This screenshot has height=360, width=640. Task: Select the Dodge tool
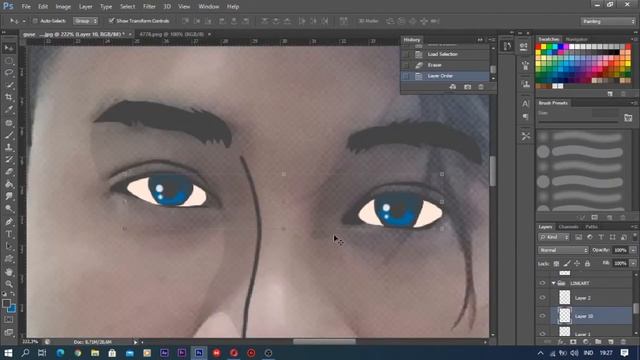coord(9,209)
